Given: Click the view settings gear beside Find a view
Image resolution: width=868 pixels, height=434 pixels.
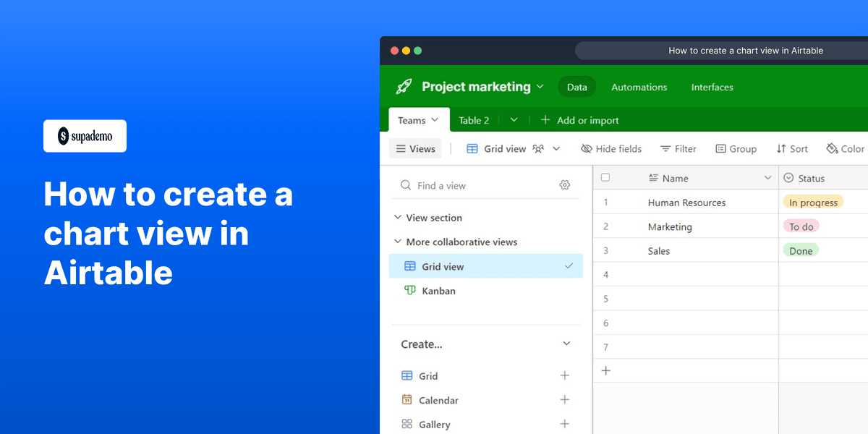Looking at the screenshot, I should pos(565,184).
